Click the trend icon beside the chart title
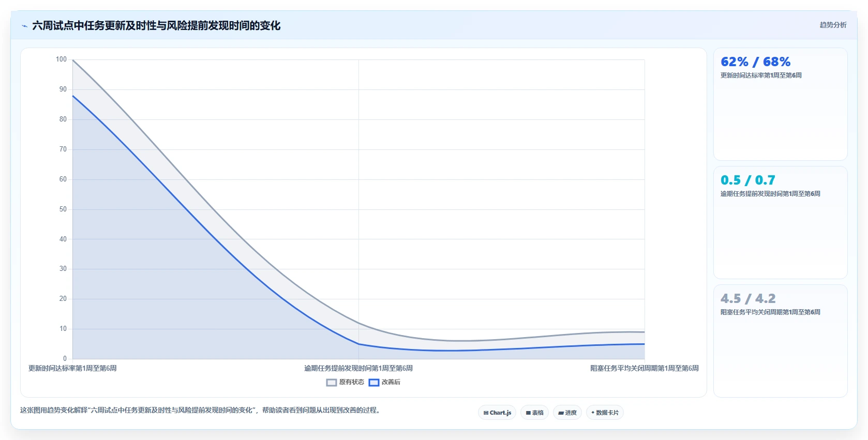 (24, 26)
